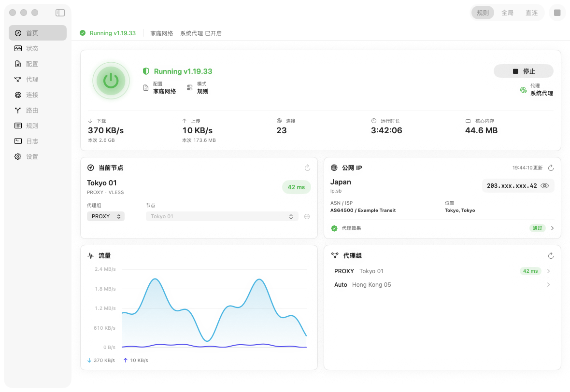Screen dimensions: 570x392
Task: Click the green verified proxy effect badge
Action: point(334,228)
